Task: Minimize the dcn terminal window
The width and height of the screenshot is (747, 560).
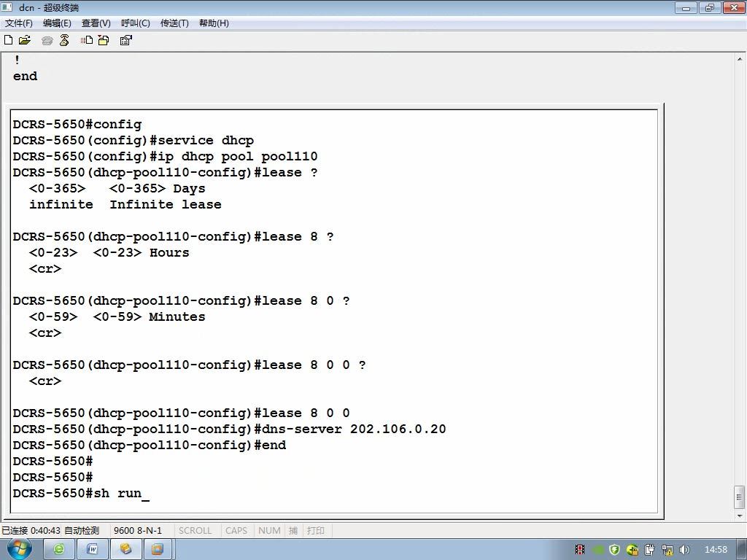Action: tap(686, 7)
